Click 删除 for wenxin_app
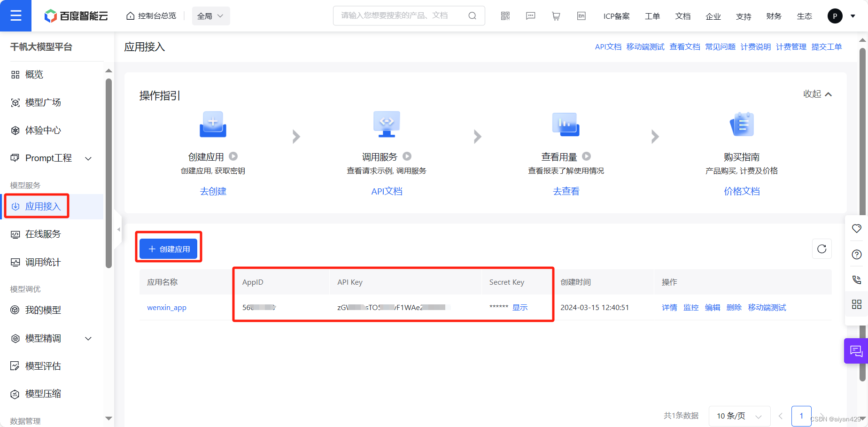Viewport: 868px width, 427px height. coord(734,307)
